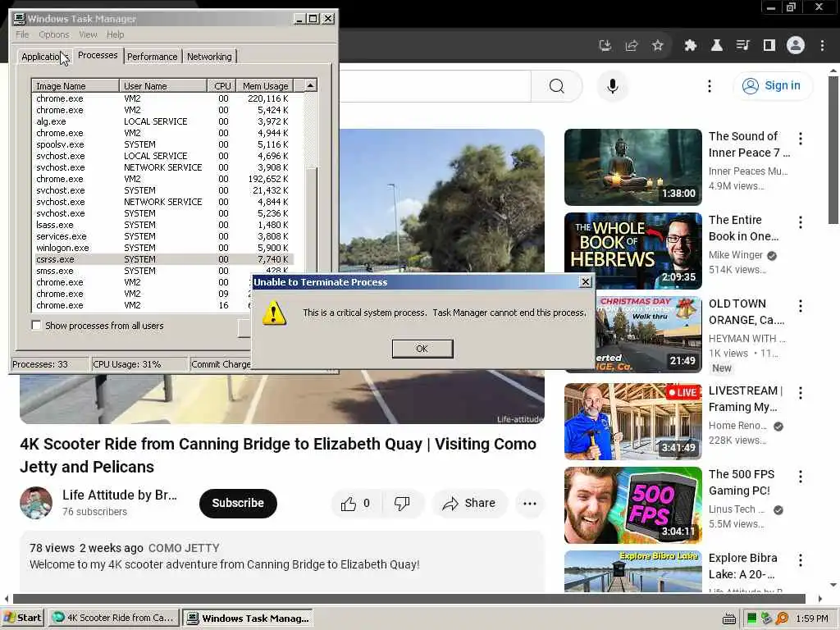
Task: Open options for The Entire Book video
Action: click(801, 222)
